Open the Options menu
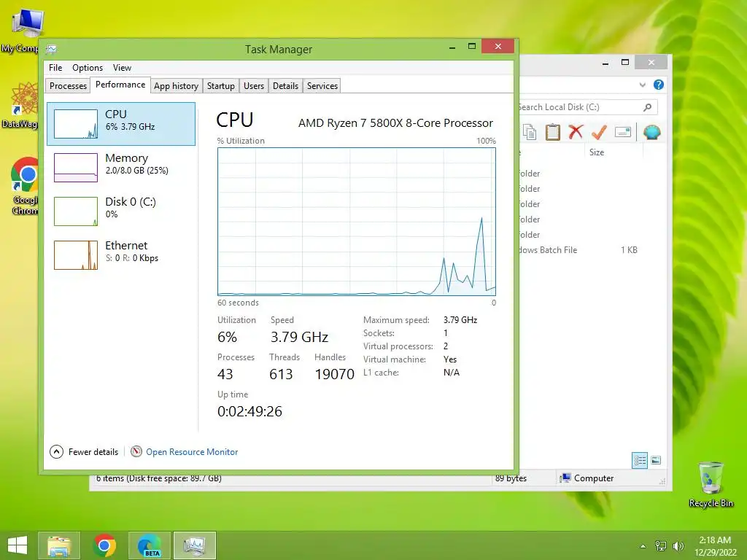Screen dimensions: 747x560 88,68
